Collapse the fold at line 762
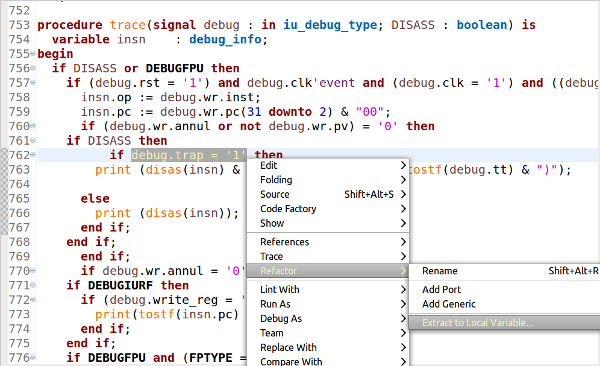600x366 pixels. pyautogui.click(x=33, y=155)
